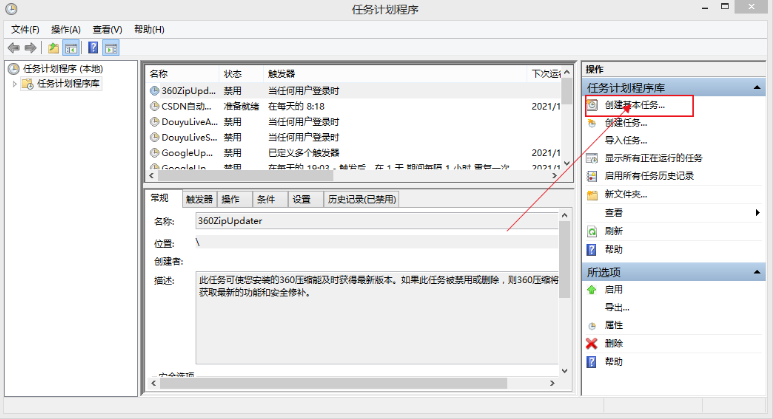Click the 刷新 refresh icon
Image resolution: width=773 pixels, height=419 pixels.
coord(592,231)
